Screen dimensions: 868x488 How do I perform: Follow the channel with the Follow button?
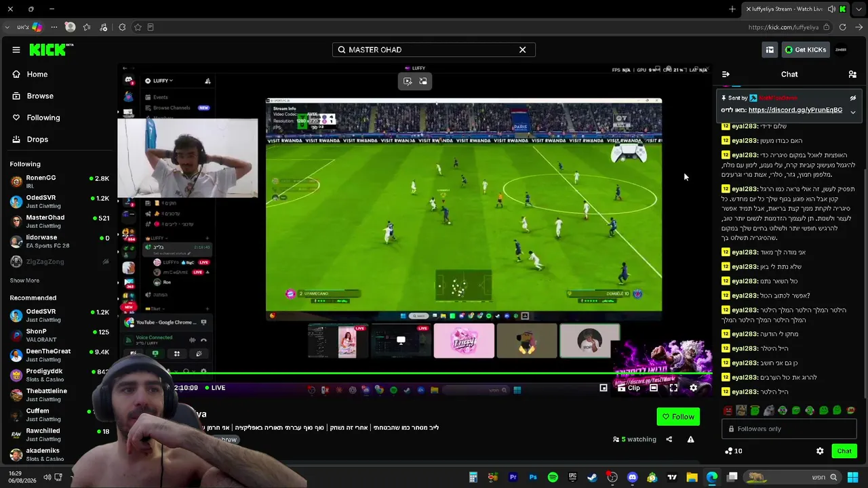(678, 417)
